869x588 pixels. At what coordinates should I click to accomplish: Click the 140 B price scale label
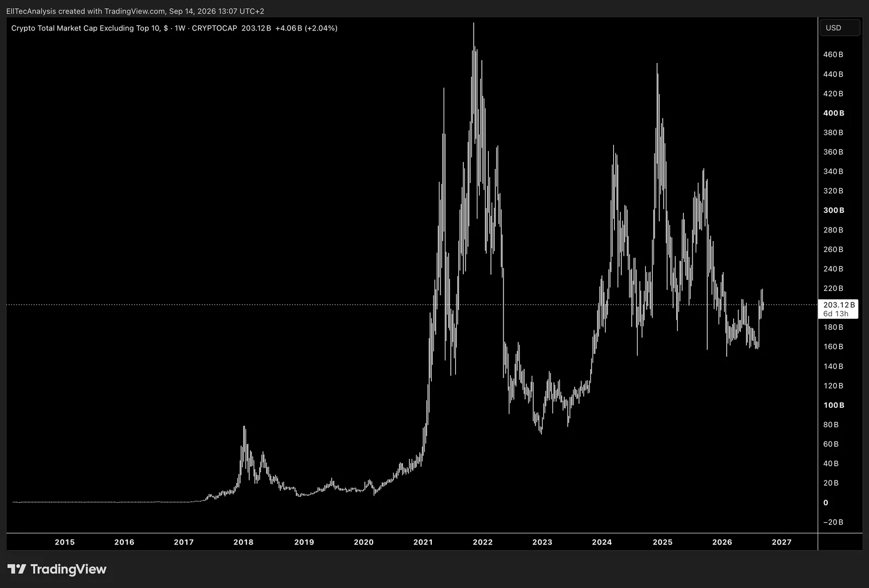pos(833,366)
